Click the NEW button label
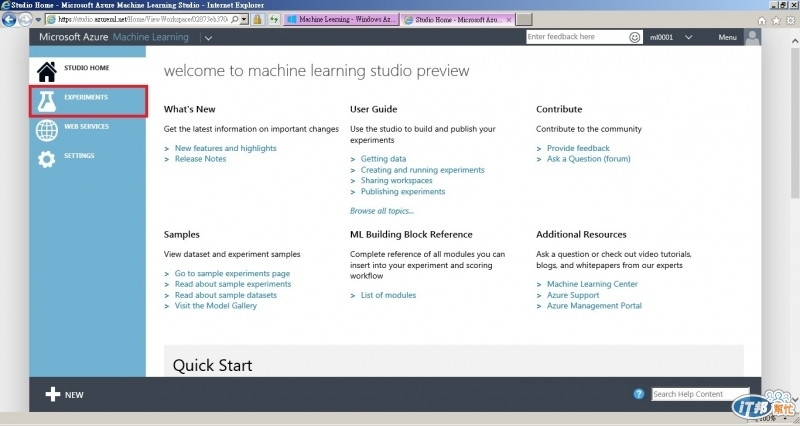The image size is (800, 426). 74,395
